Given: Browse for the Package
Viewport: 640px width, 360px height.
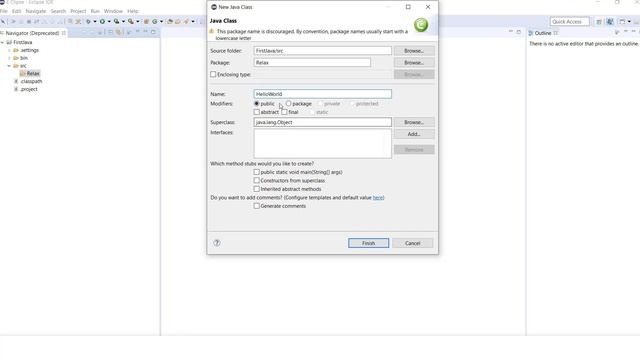Looking at the screenshot, I should (414, 62).
